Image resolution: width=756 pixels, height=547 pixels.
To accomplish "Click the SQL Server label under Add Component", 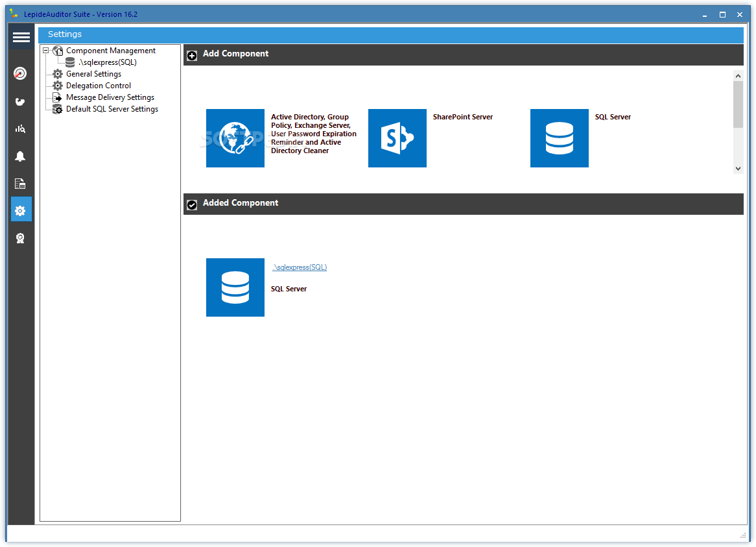I will tap(613, 117).
